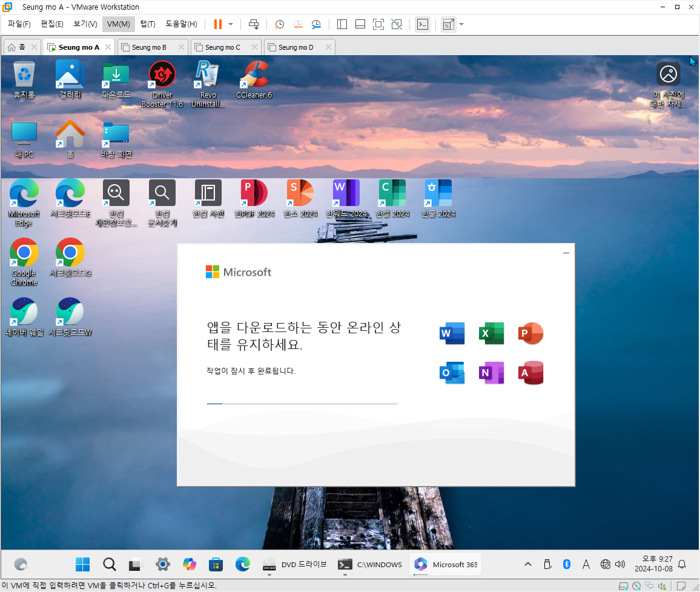Open the DVD 드라이브 taskbar item
This screenshot has height=592, width=700.
295,564
